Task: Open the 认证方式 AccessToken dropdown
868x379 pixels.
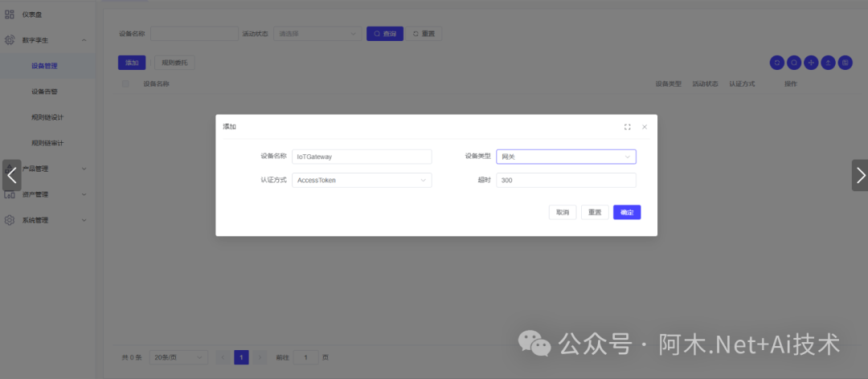Action: click(362, 181)
